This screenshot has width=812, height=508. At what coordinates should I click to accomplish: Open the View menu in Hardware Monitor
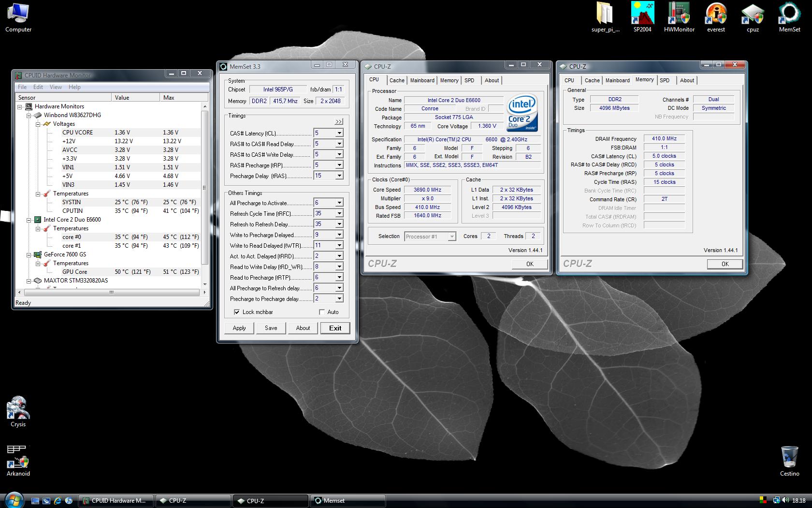56,87
